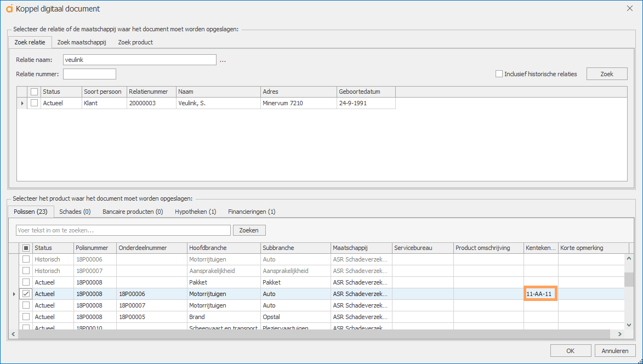Screen dimensions: 643x364
Task: Sort policies by the Subbranche column
Action: tap(295, 248)
